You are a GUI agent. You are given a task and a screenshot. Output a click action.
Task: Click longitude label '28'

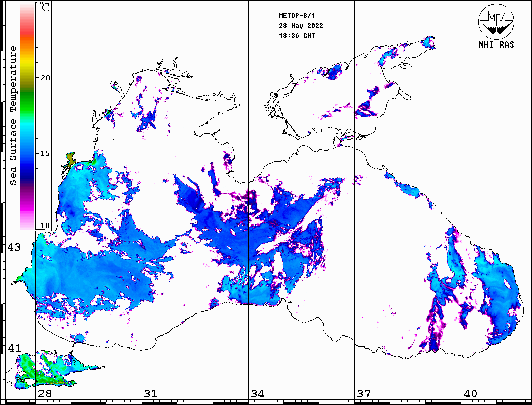(x=45, y=394)
